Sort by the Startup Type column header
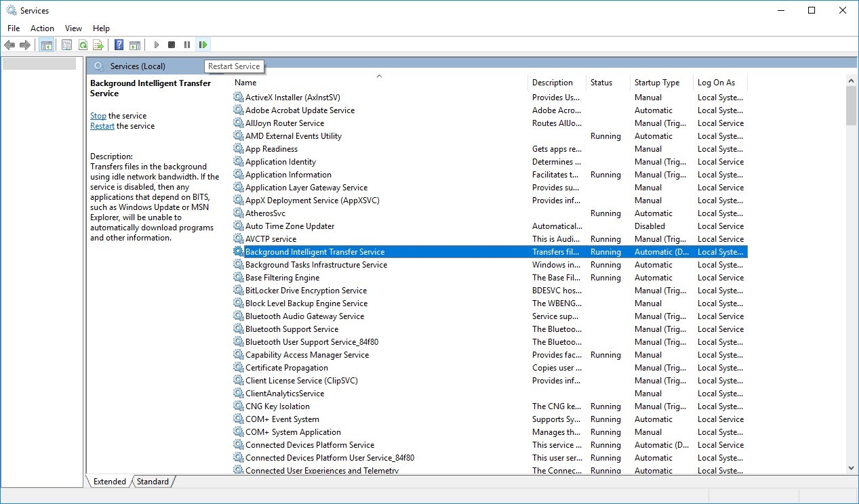The height and width of the screenshot is (504, 859). coord(661,83)
